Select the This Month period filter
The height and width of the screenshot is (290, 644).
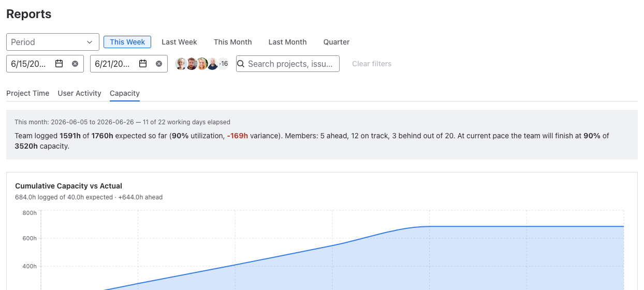coord(233,42)
